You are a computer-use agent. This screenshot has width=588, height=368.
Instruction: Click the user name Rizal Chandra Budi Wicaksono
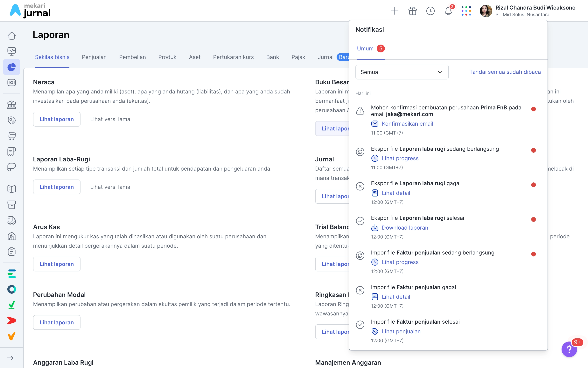pos(535,8)
